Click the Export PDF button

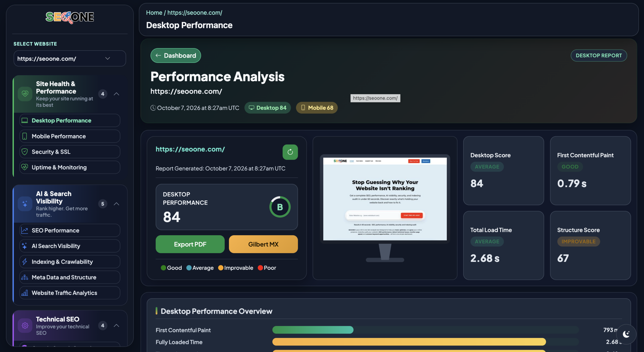(x=190, y=244)
